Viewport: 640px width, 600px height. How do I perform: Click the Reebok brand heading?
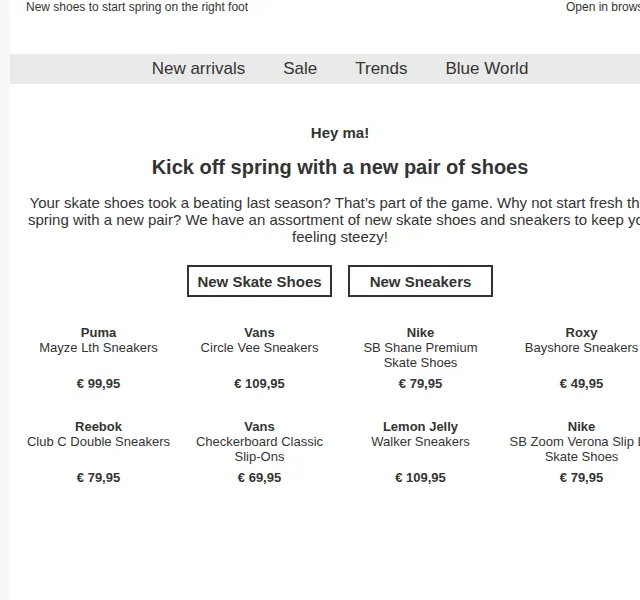[x=98, y=427]
